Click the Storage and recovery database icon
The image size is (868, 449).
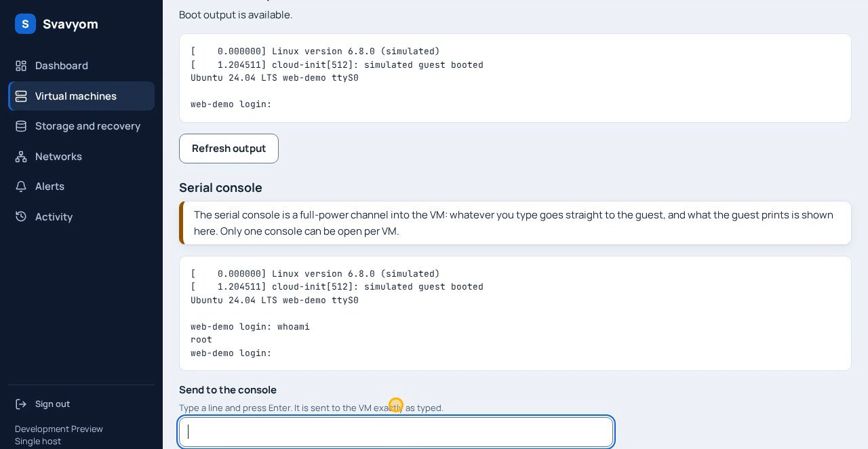click(x=21, y=126)
